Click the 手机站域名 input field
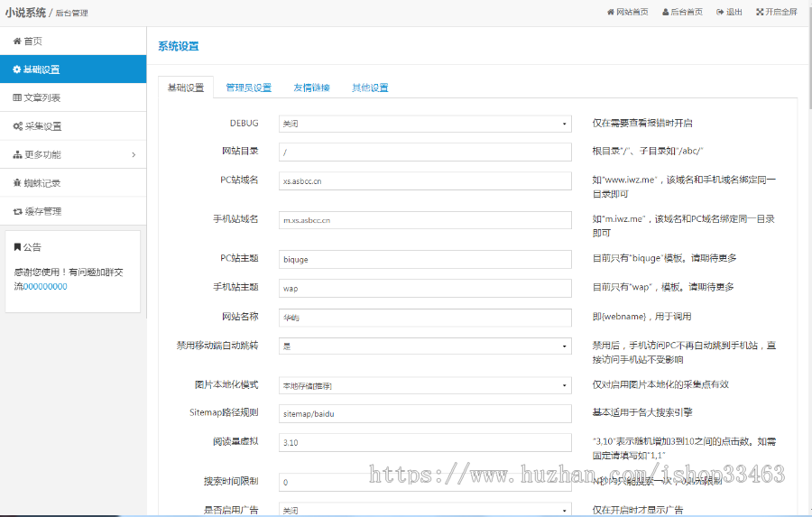 [425, 220]
